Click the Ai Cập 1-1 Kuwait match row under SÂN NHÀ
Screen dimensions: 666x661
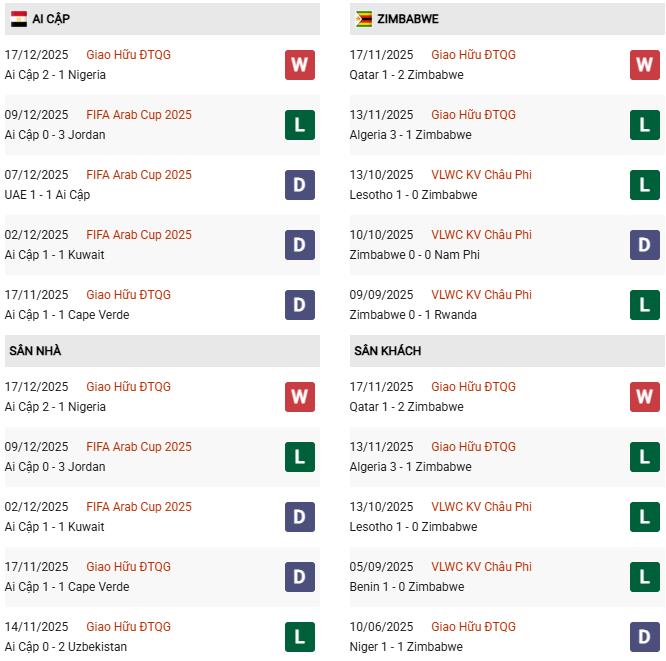54,527
